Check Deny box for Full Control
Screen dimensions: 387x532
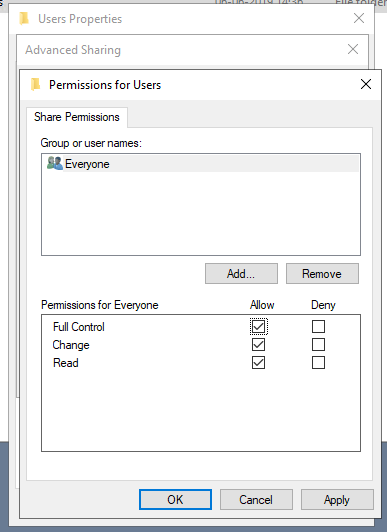tap(318, 327)
